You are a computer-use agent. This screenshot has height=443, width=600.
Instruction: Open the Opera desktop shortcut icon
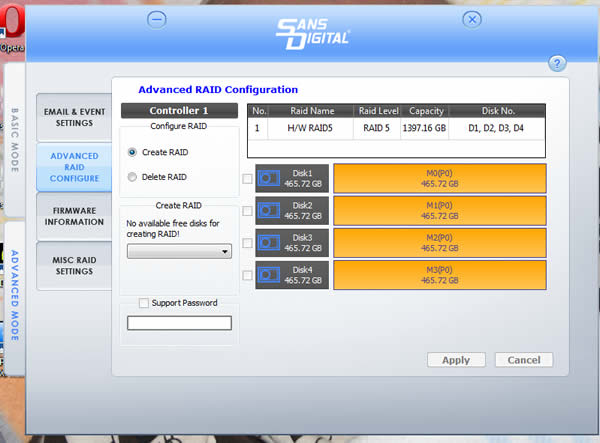[12, 28]
